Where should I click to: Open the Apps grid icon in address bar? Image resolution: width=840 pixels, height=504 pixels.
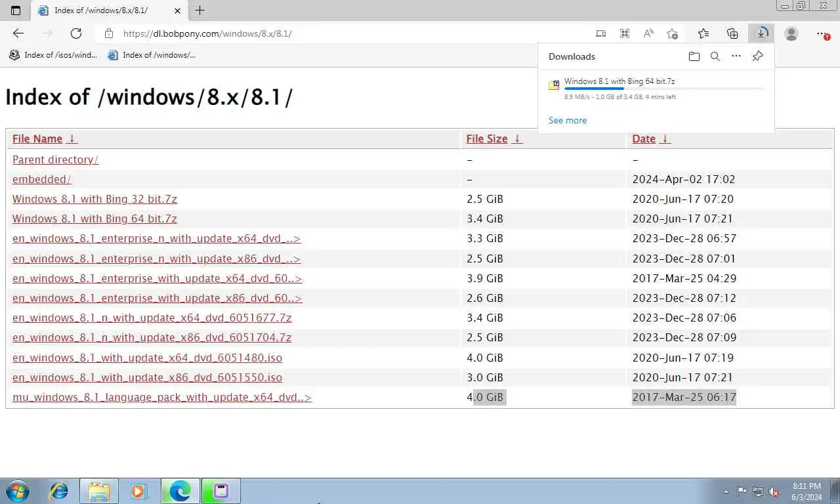pyautogui.click(x=625, y=33)
